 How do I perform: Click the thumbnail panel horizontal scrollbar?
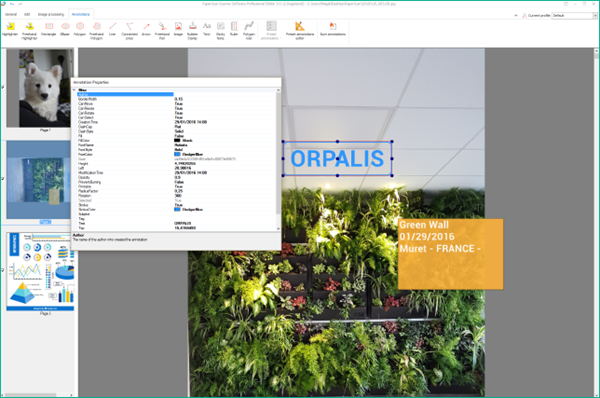[36, 395]
